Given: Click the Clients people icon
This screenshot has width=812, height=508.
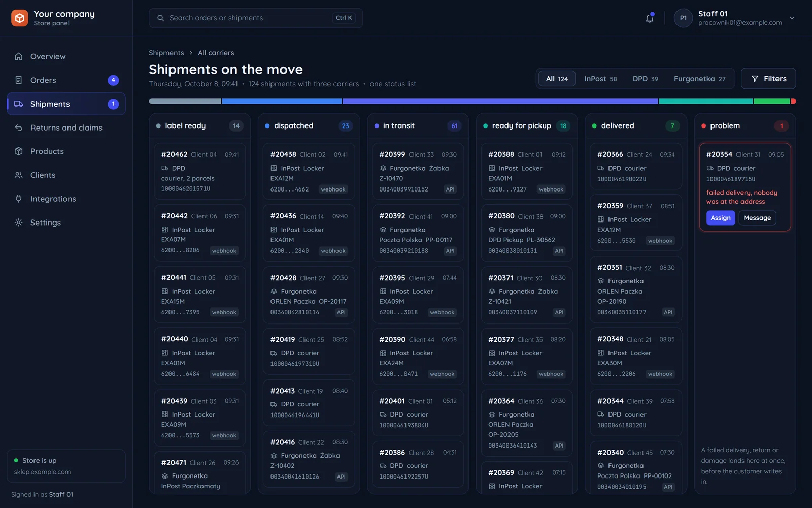Looking at the screenshot, I should 19,175.
